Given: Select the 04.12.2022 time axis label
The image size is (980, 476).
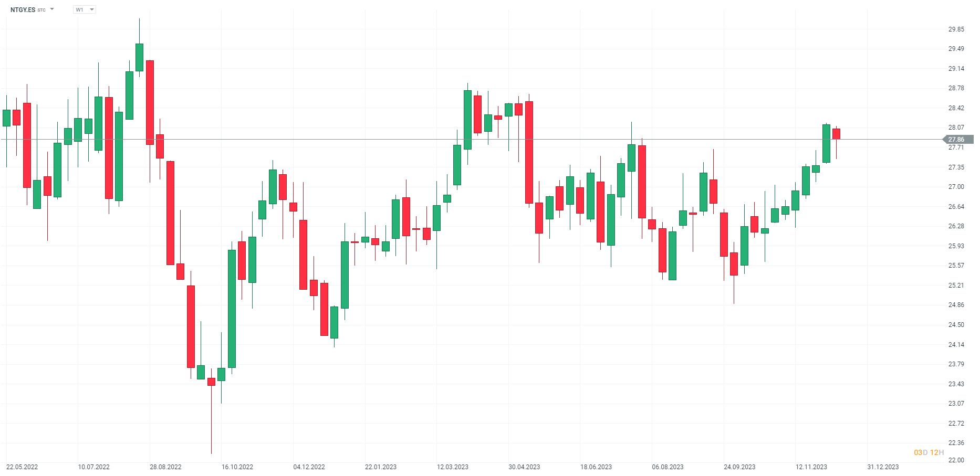Looking at the screenshot, I should [x=309, y=467].
